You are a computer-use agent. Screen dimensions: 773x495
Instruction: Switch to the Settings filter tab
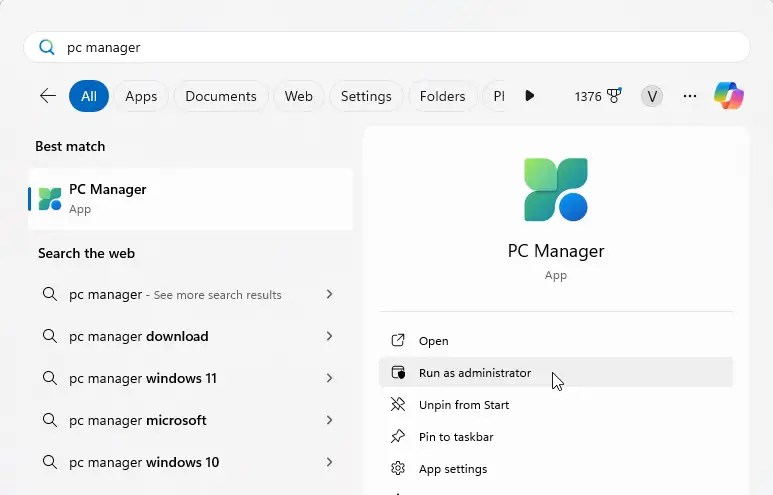click(366, 96)
